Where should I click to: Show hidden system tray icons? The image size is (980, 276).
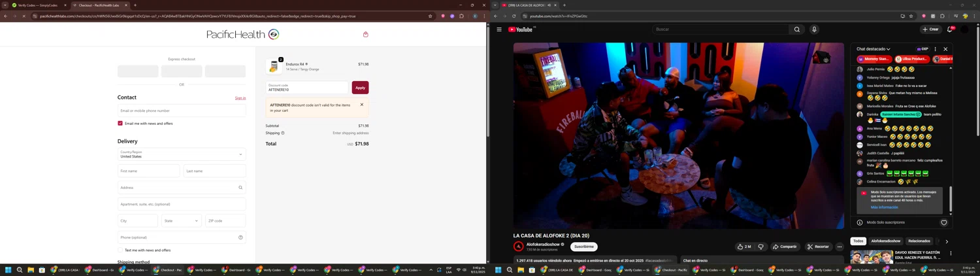(x=431, y=269)
